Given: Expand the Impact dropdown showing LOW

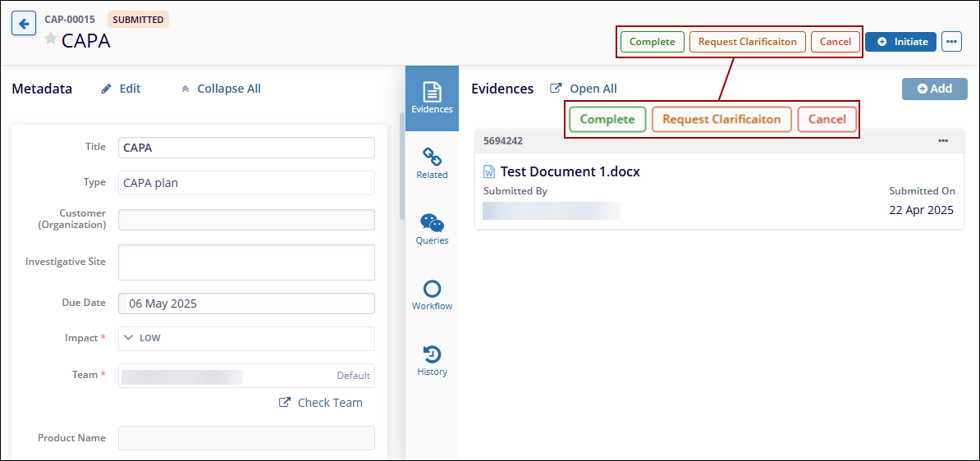Looking at the screenshot, I should (x=246, y=338).
